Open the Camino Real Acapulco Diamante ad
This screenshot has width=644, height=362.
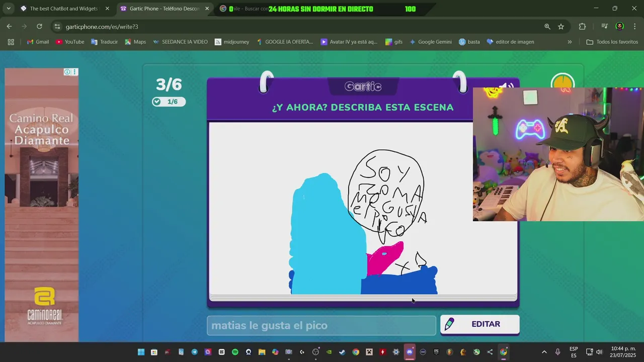point(42,205)
